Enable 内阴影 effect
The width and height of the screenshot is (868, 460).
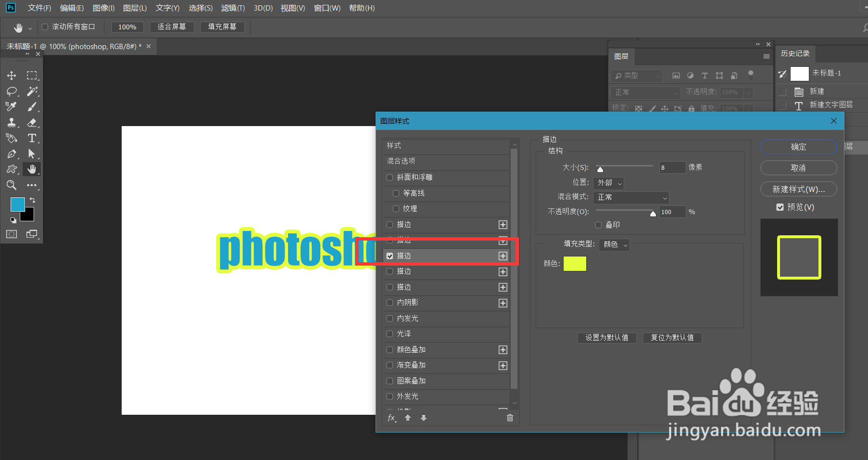[x=390, y=303]
